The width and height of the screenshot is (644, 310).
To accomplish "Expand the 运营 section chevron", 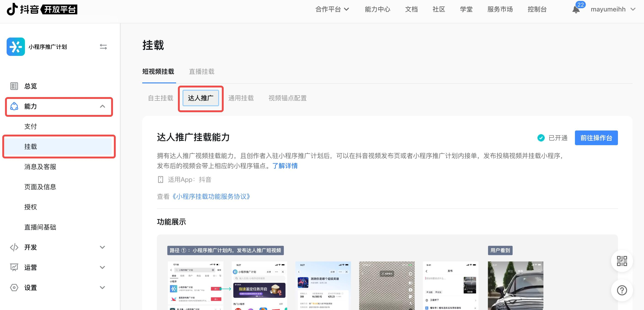I will tap(102, 267).
